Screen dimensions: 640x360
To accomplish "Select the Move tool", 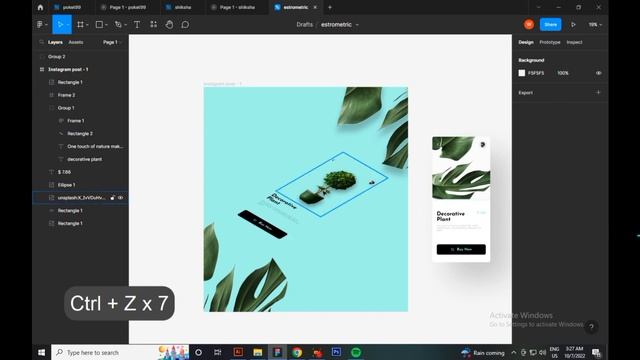I will click(x=60, y=24).
